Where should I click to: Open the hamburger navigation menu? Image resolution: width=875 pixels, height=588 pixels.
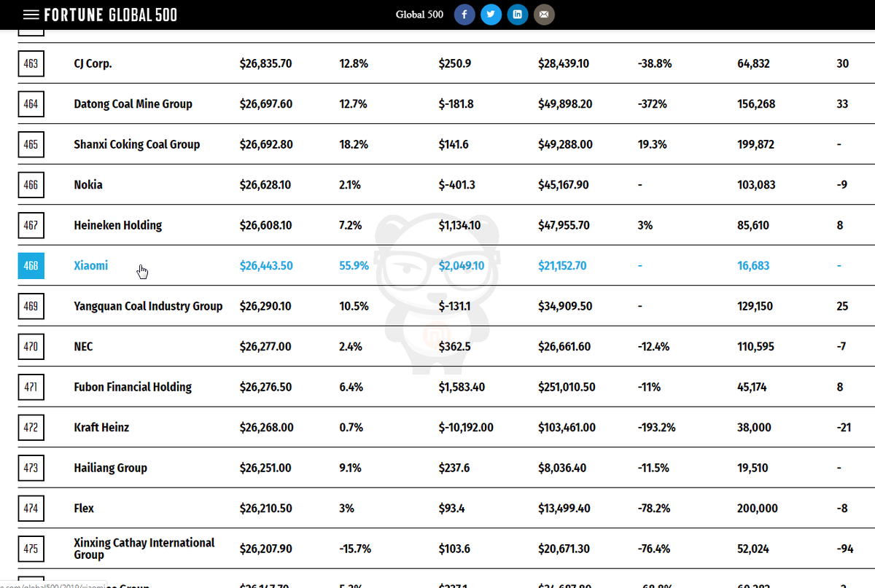(x=31, y=15)
